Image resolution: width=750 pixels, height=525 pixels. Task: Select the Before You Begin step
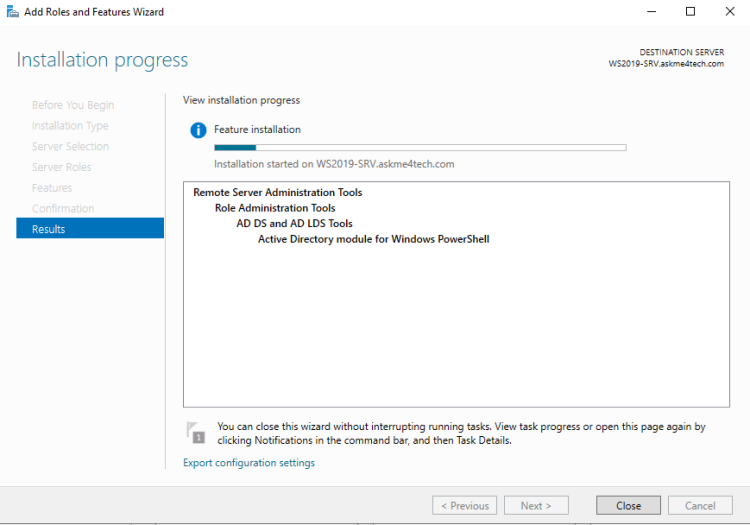73,105
